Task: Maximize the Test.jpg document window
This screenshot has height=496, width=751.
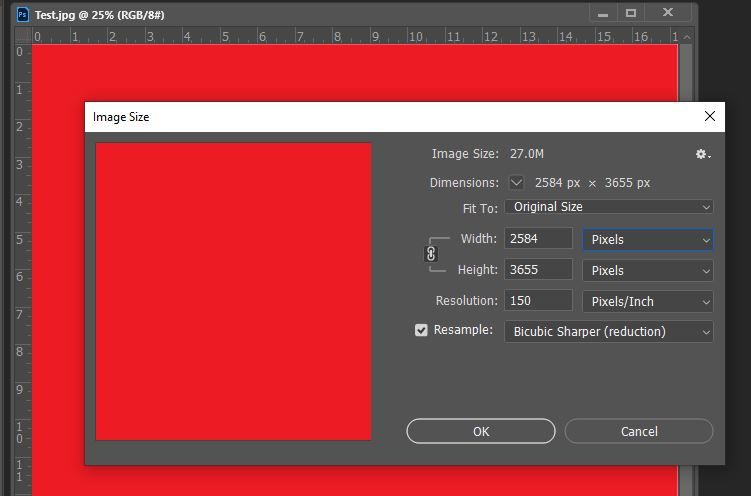Action: 631,13
